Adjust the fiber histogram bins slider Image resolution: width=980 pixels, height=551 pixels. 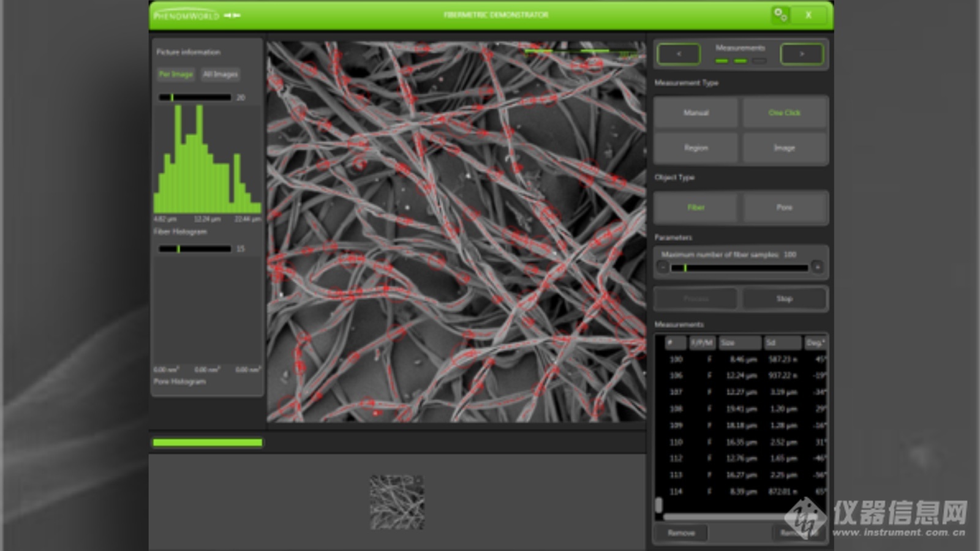[195, 97]
